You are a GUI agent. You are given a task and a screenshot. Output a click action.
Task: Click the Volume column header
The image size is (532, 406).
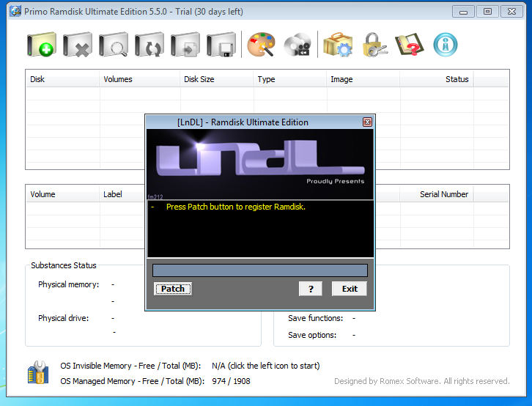point(63,194)
